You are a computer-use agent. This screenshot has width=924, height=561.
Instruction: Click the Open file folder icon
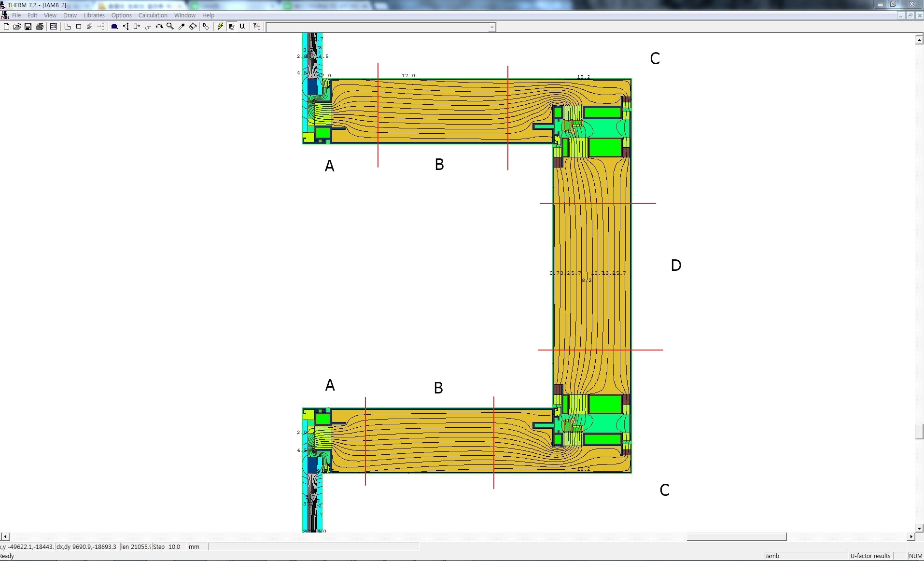point(17,27)
